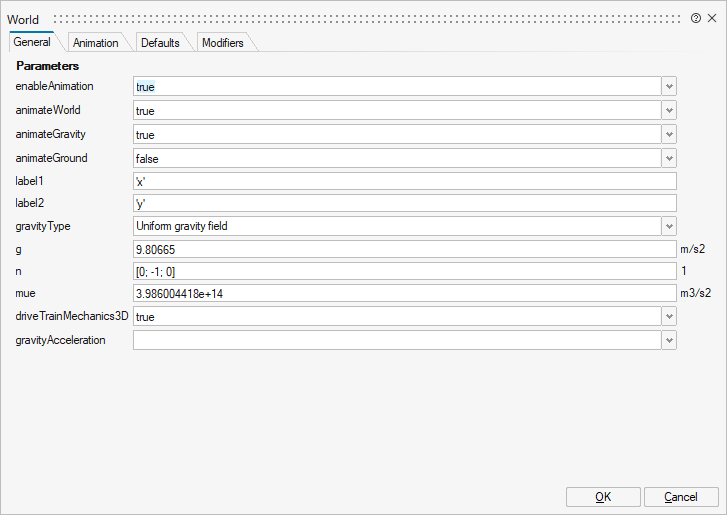Open the driveTrainMechanics3D dropdown arrow
Image resolution: width=727 pixels, height=515 pixels.
pos(669,316)
